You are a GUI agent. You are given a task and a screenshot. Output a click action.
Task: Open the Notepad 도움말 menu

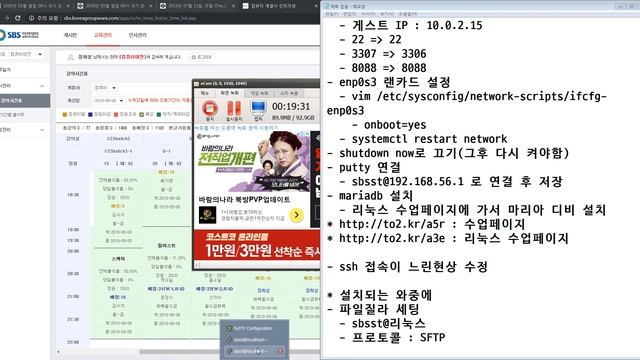click(408, 14)
